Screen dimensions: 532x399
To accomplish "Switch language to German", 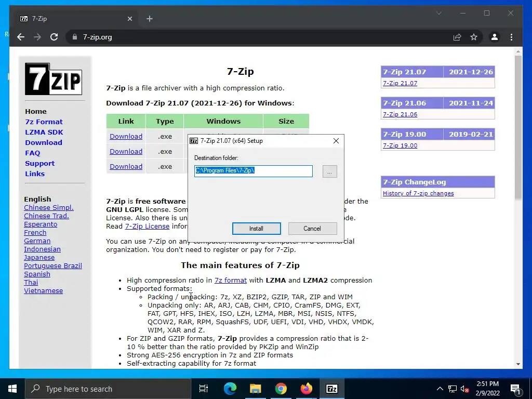I will tap(37, 241).
